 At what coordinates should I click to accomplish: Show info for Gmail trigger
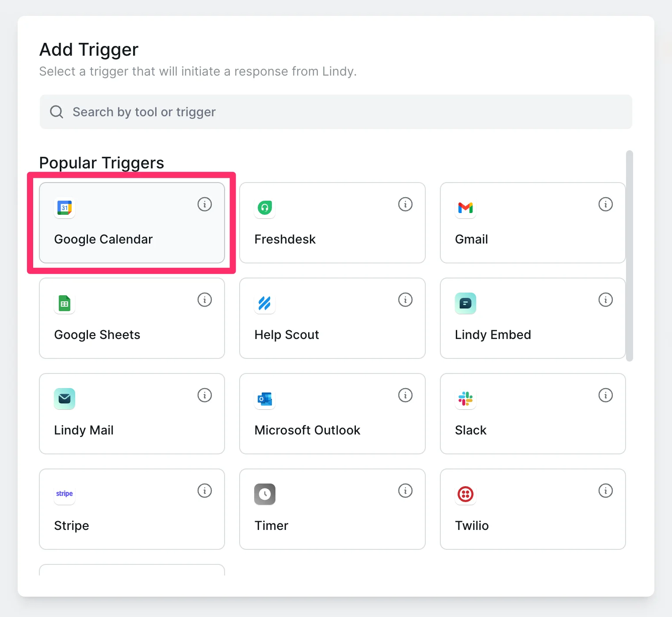606,204
